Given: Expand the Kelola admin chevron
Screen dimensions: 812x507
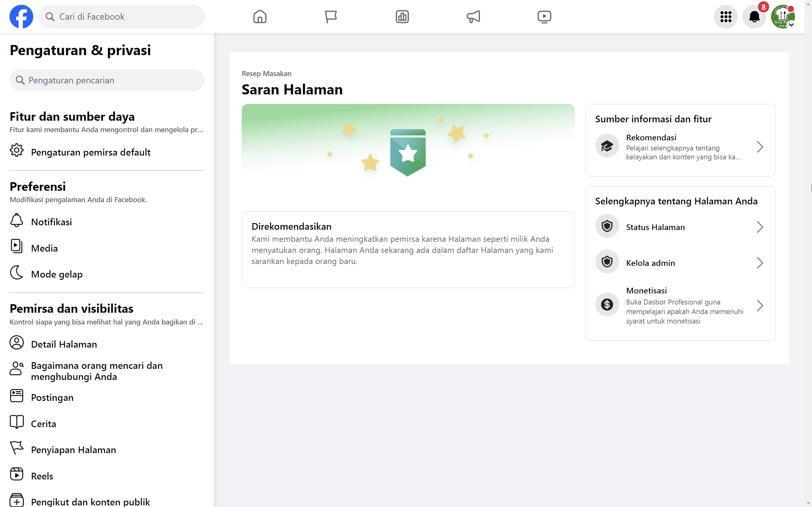Looking at the screenshot, I should [x=760, y=263].
